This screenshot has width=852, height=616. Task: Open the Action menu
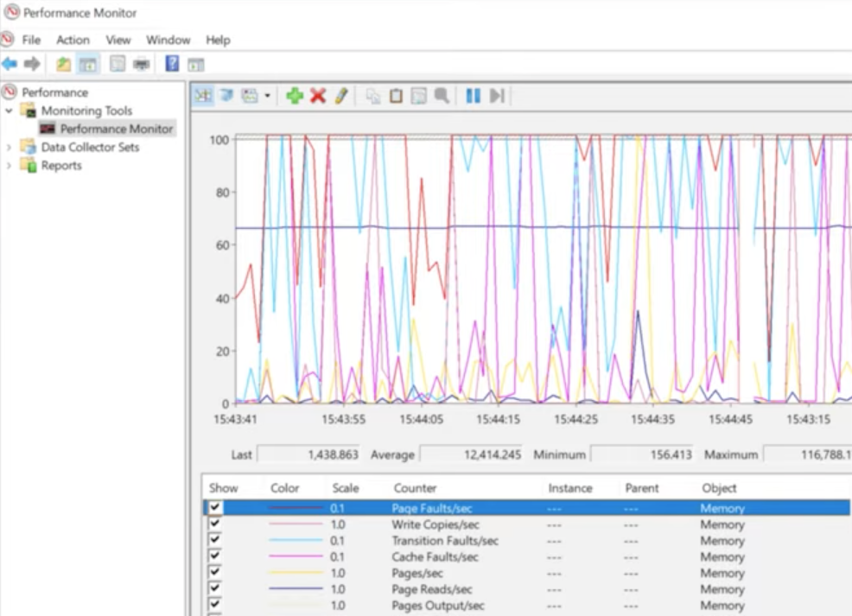tap(73, 40)
